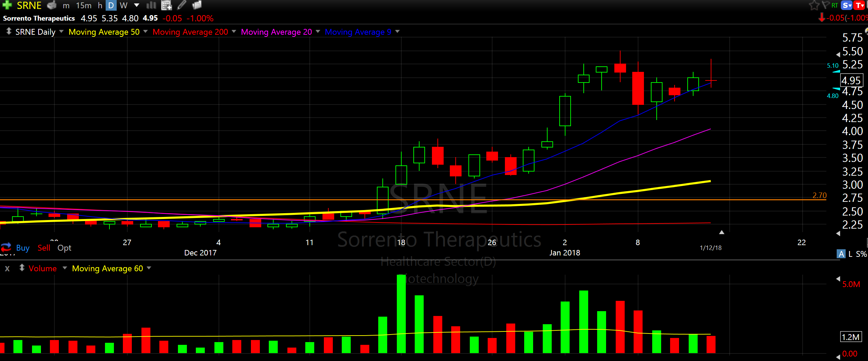This screenshot has width=868, height=361.
Task: Click the Moving Average 9 label
Action: click(x=358, y=32)
